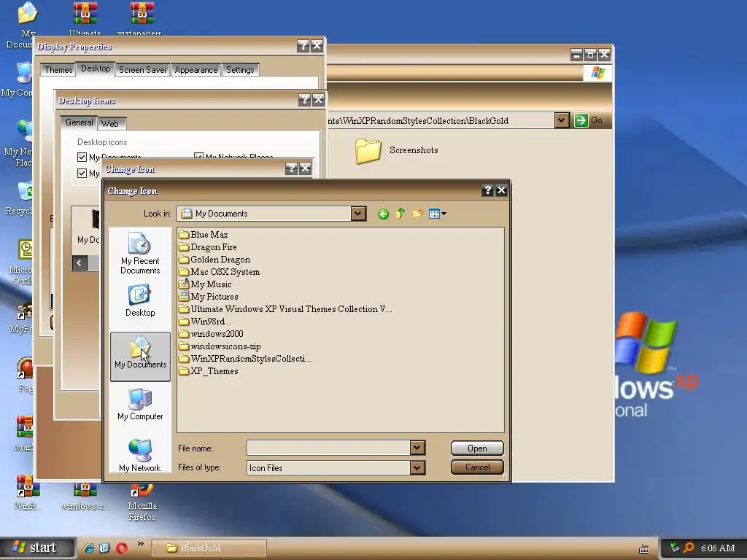Switch to the Themes tab
The width and height of the screenshot is (747, 560).
click(58, 70)
